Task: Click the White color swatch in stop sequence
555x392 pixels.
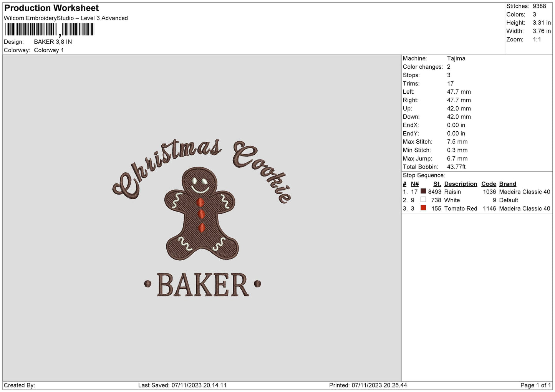Action: pos(423,200)
